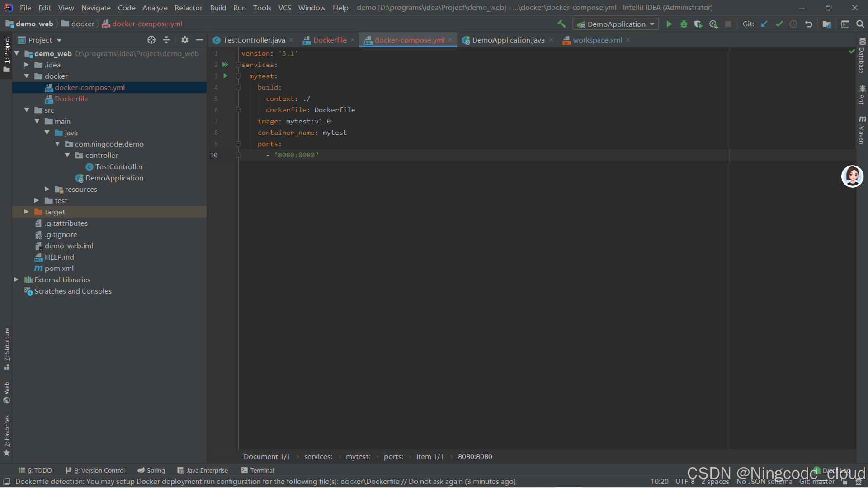Open Project panel settings gear
The height and width of the screenshot is (488, 868).
pos(184,40)
